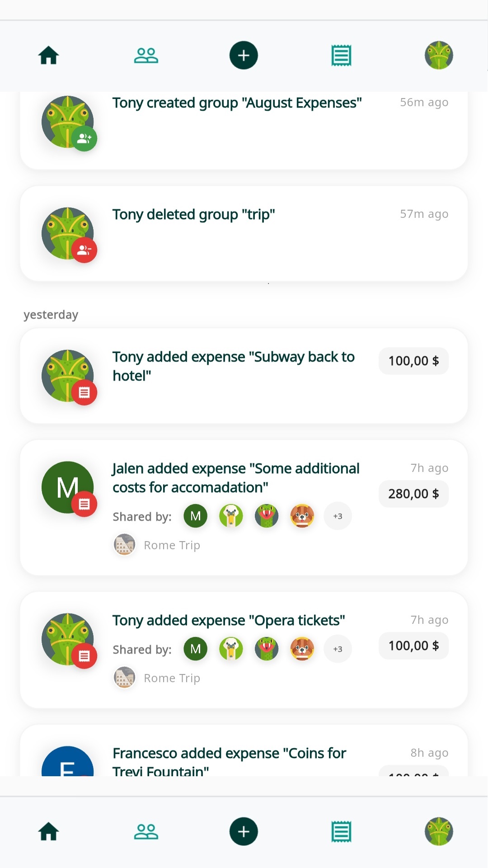Expand +3 sharers on Opera tickets expense
The image size is (488, 868).
coord(338,649)
